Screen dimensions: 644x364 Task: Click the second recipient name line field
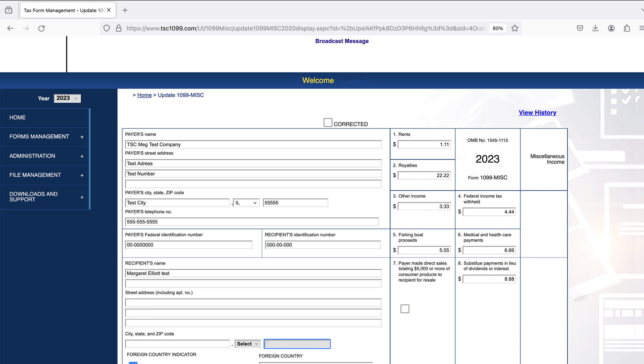253,283
